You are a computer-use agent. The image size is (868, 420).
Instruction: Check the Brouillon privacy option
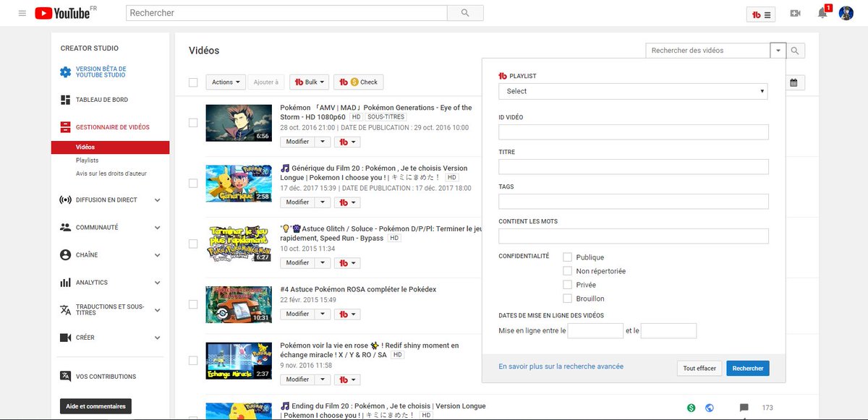(568, 299)
